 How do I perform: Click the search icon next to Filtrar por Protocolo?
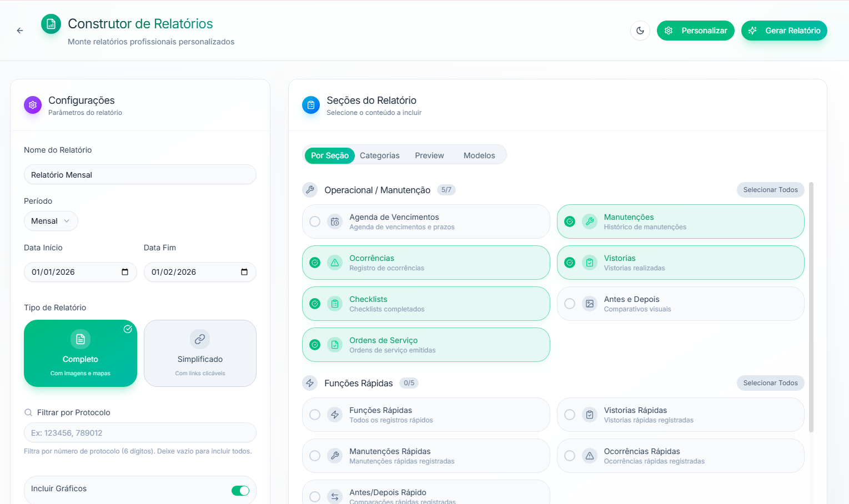tap(28, 412)
